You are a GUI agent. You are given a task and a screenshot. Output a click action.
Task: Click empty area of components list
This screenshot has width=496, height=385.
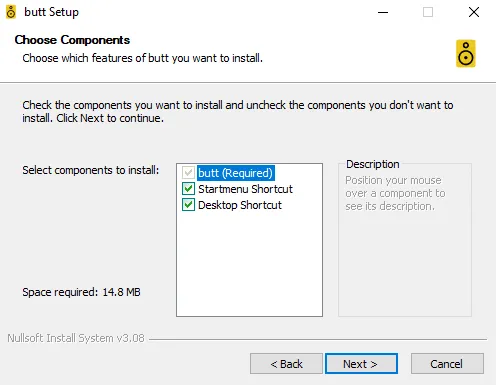(x=249, y=263)
